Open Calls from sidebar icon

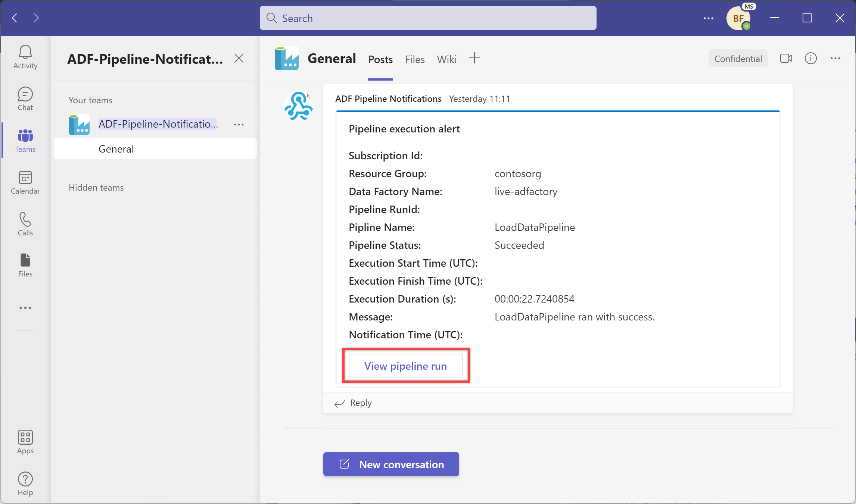pyautogui.click(x=25, y=225)
